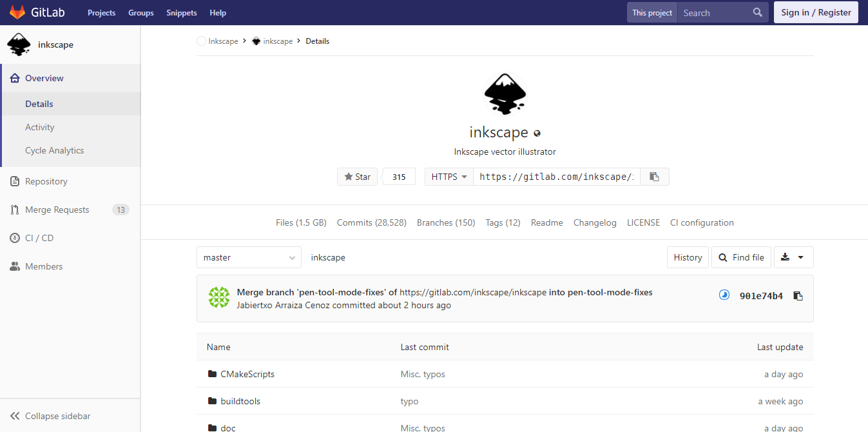868x432 pixels.
Task: Open Branches (150) link
Action: point(446,222)
